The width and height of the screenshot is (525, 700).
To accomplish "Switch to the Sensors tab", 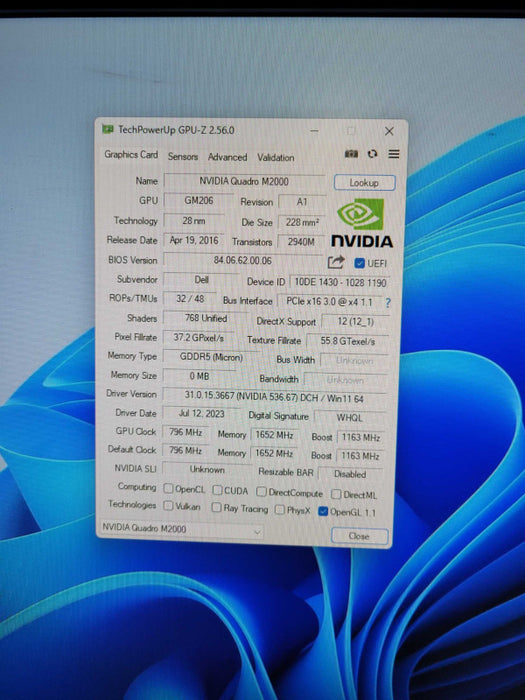I will coord(183,156).
